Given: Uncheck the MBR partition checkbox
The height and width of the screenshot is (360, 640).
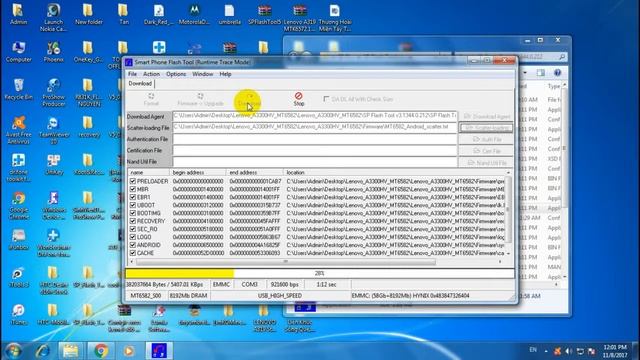Looking at the screenshot, I should tap(133, 189).
